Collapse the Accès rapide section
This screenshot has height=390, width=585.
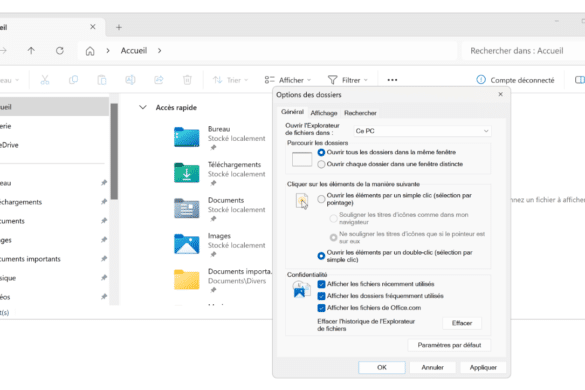[x=143, y=107]
